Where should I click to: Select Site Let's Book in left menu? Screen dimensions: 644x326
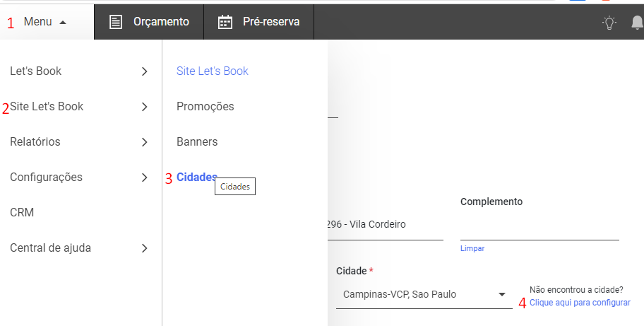pyautogui.click(x=47, y=107)
